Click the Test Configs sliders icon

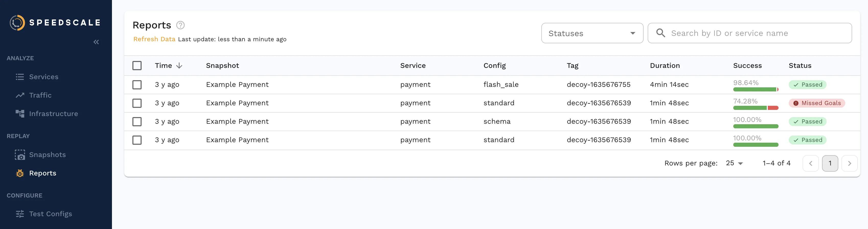tap(20, 214)
